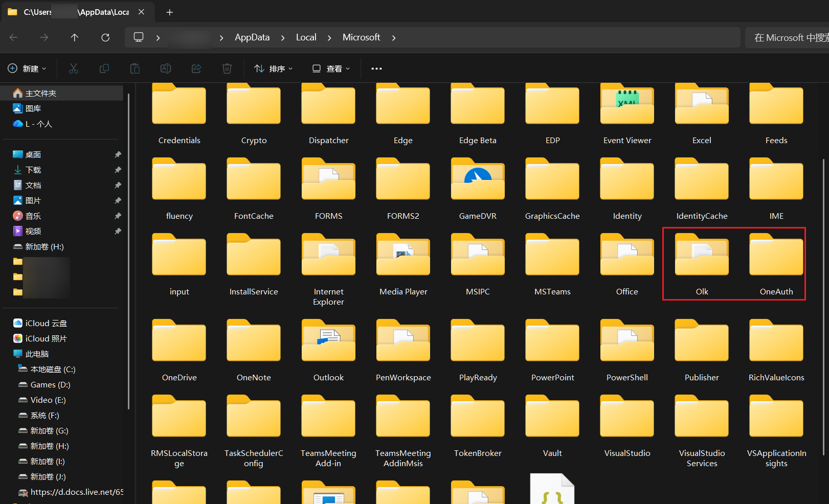This screenshot has width=829, height=504.
Task: Expand the chevron after the This PC icon
Action: pyautogui.click(x=158, y=38)
